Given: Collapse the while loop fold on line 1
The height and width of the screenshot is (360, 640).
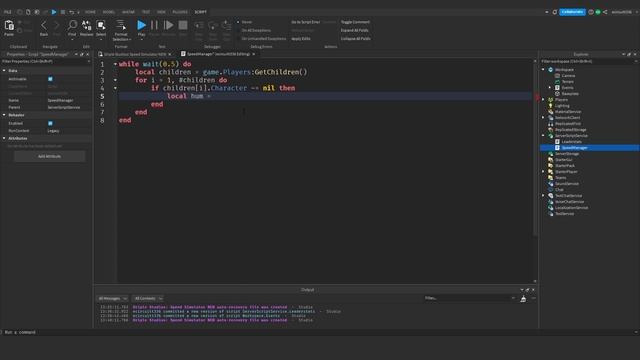Looking at the screenshot, I should [x=116, y=64].
